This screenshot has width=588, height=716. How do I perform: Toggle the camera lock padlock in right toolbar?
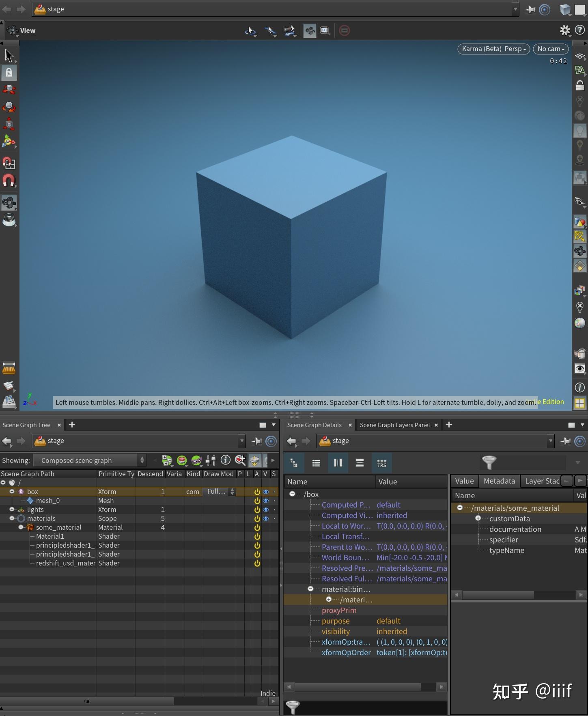pos(580,86)
